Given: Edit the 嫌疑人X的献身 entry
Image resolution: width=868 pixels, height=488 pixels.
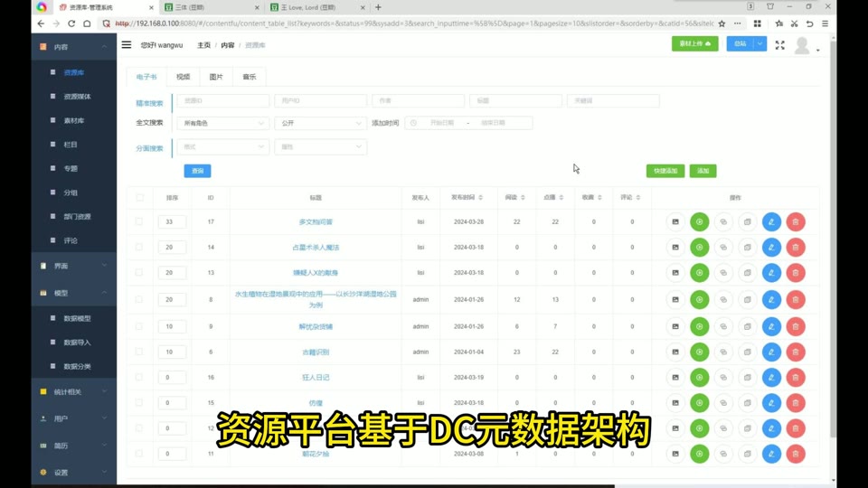Looking at the screenshot, I should click(x=771, y=273).
